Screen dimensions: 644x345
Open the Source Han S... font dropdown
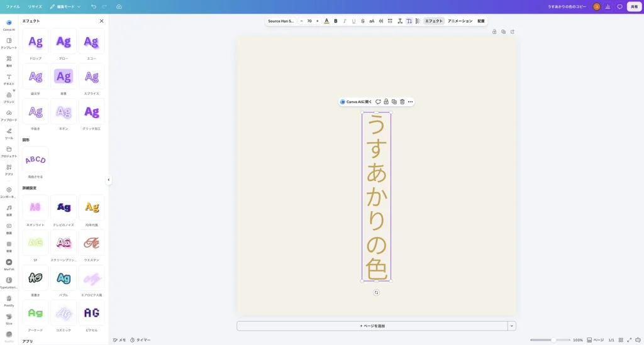point(281,21)
